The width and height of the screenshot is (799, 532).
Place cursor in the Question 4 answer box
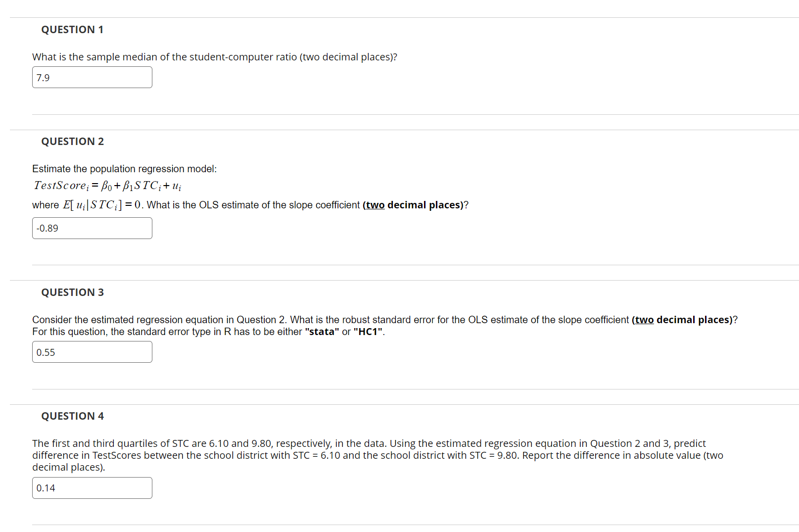tap(92, 488)
